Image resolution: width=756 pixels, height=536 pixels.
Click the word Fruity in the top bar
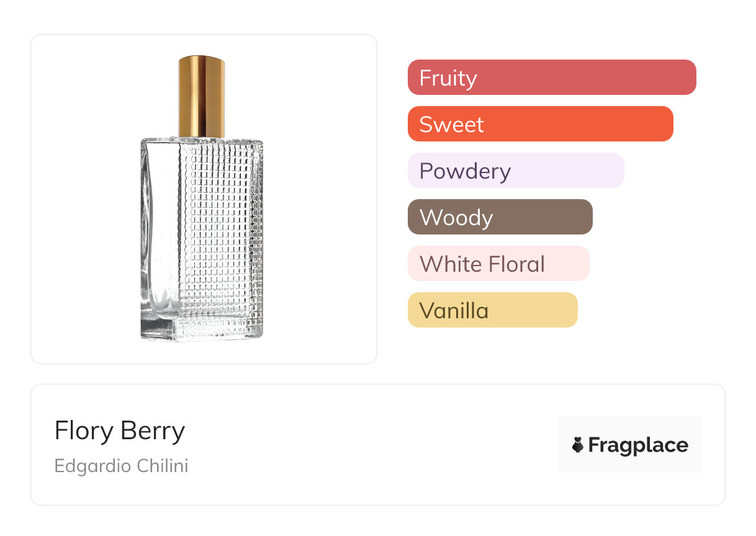coord(448,78)
